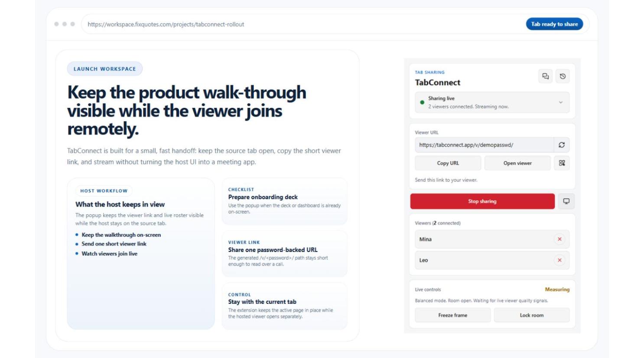Click 'Send one short viewer link' bullet
Viewport: 644px width, 358px height.
[114, 244]
